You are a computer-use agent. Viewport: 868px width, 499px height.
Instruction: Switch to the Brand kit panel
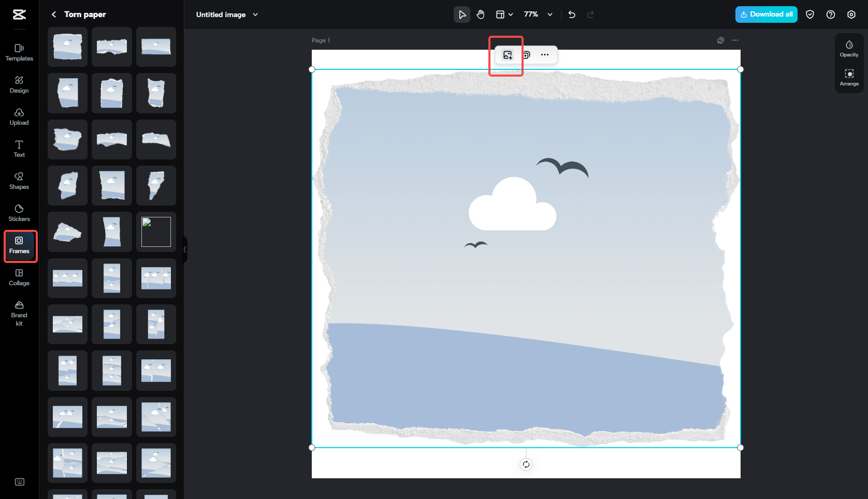[19, 313]
